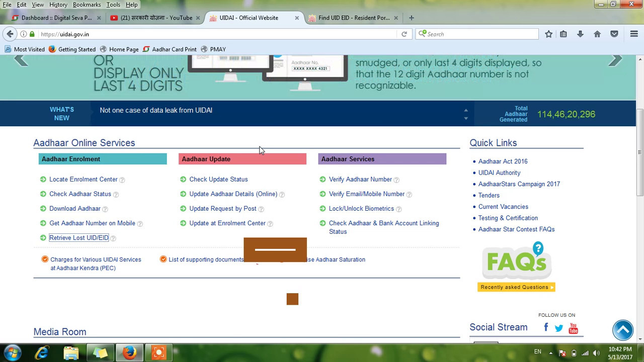Open the Firefox hamburger menu

click(634, 34)
